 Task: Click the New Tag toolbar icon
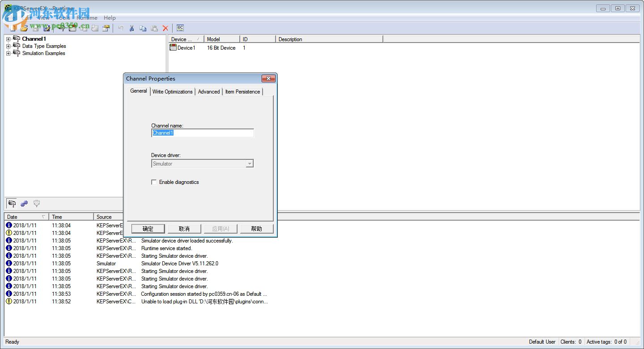95,28
